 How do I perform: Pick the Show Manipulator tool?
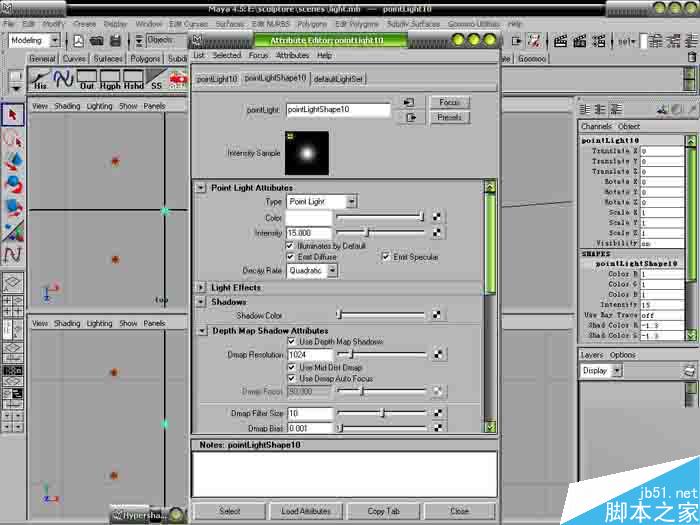(x=12, y=231)
